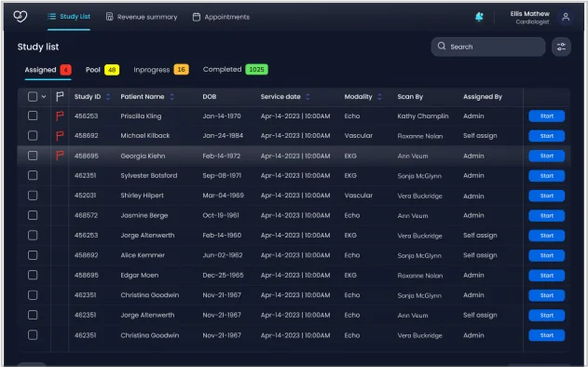Click the heart logo icon

[x=21, y=17]
